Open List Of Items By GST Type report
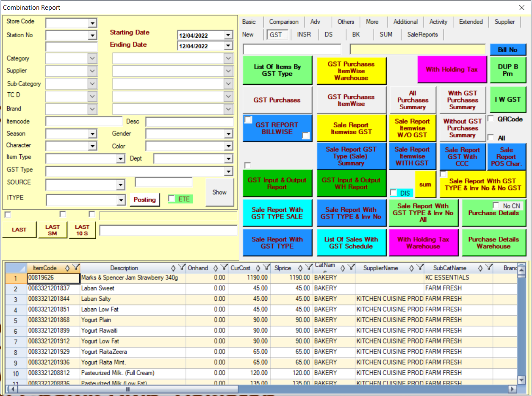The height and width of the screenshot is (396, 532). coord(277,70)
